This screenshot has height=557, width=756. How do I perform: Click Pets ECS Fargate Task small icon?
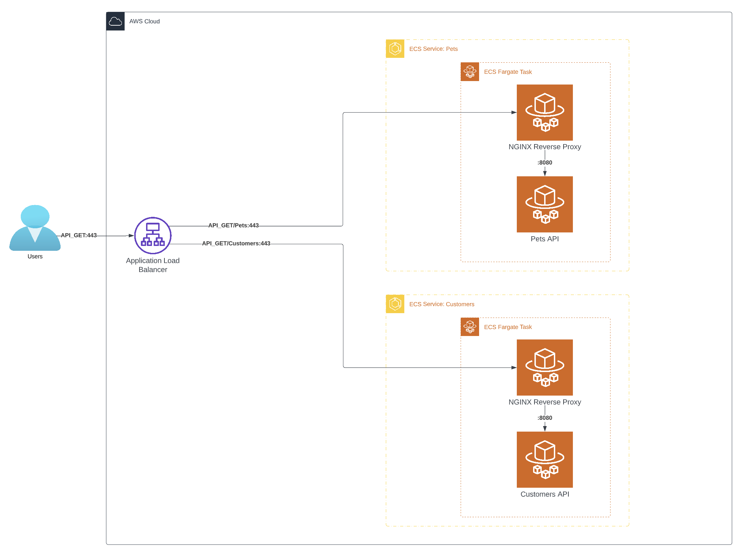[470, 72]
